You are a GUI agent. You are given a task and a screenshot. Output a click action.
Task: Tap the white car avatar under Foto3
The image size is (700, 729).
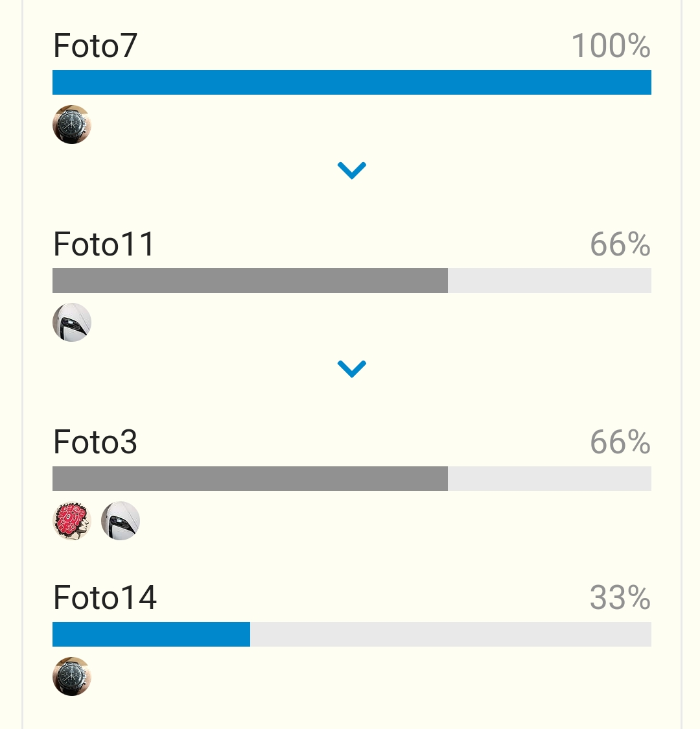(121, 520)
